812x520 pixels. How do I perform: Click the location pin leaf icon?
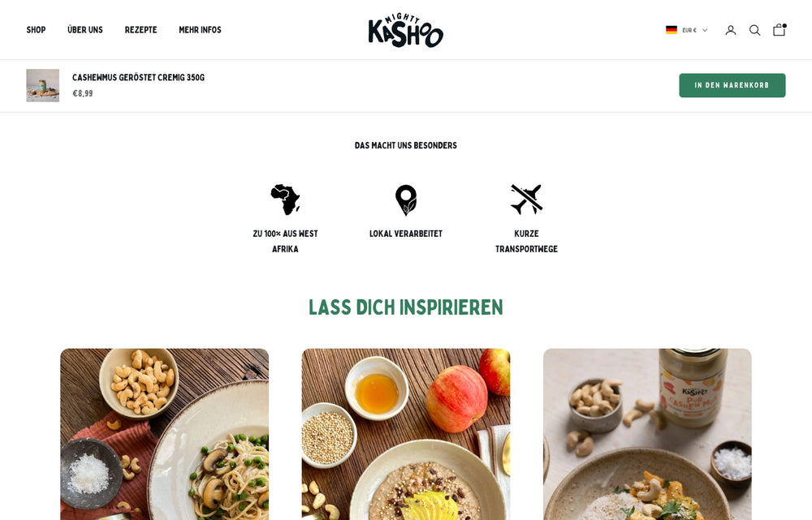[406, 200]
